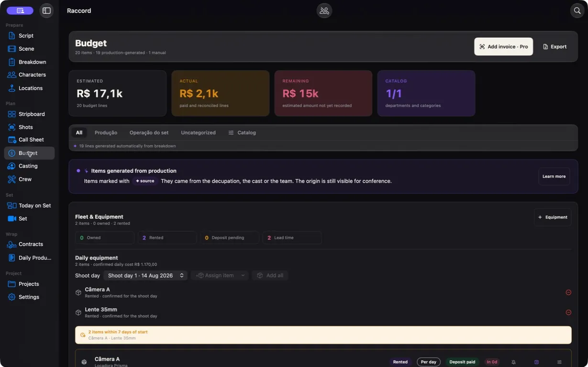Switch to the Operação do set tab
This screenshot has height=367, width=588.
coord(149,133)
